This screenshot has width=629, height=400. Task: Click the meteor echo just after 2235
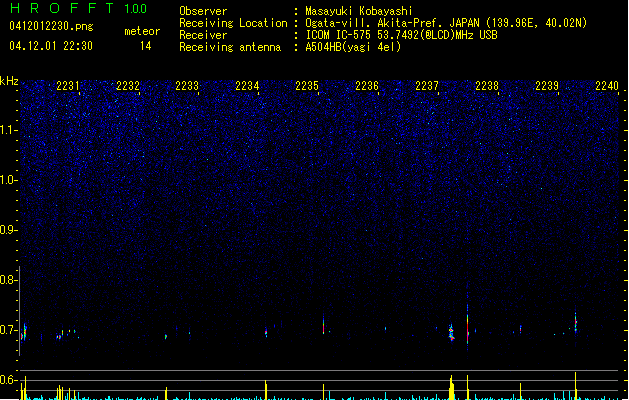323,326
